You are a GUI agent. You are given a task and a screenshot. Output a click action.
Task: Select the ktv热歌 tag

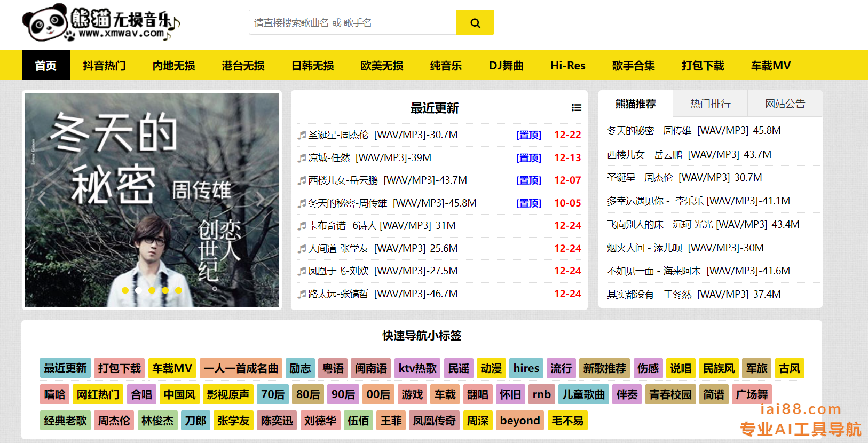tap(417, 368)
